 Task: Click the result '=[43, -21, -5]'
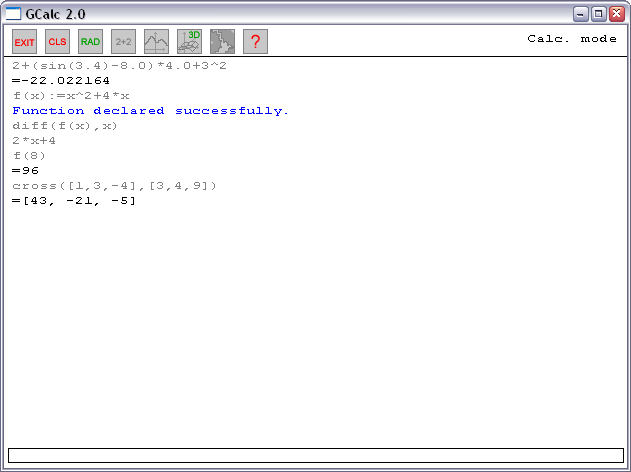pyautogui.click(x=74, y=201)
